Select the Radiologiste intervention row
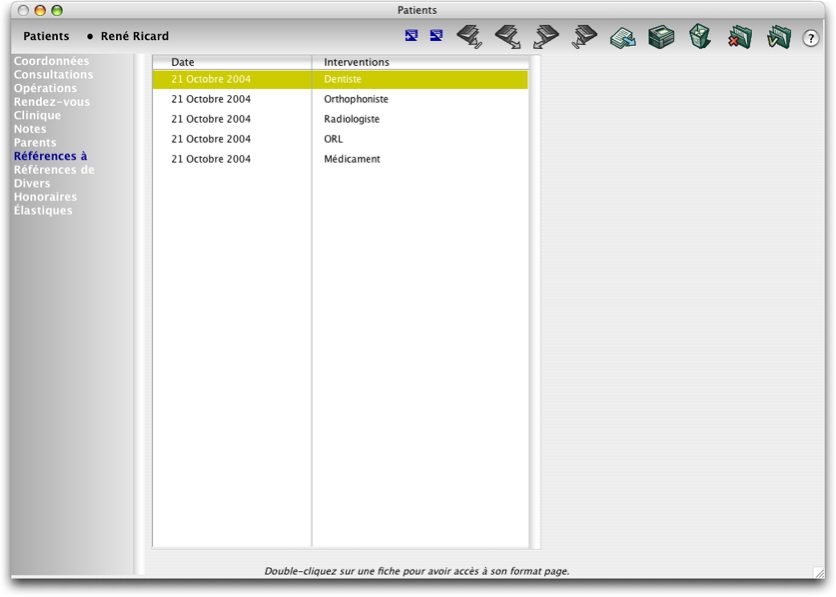Viewport: 836px width, 597px height. pos(340,119)
